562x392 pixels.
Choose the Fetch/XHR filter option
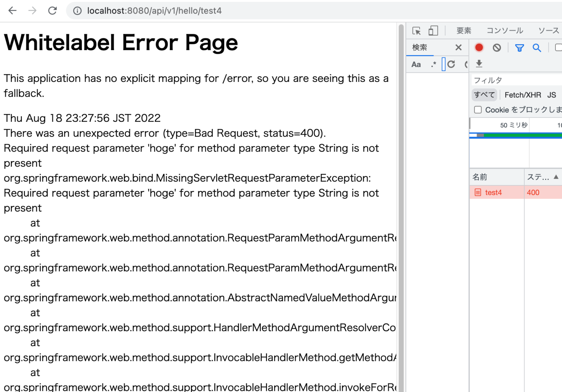pos(523,94)
